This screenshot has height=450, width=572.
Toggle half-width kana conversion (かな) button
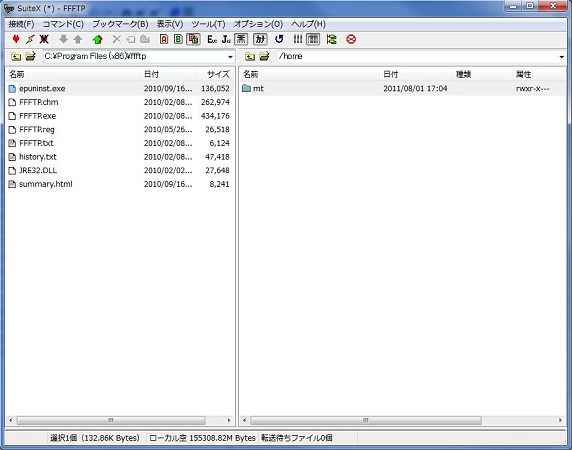coord(260,39)
